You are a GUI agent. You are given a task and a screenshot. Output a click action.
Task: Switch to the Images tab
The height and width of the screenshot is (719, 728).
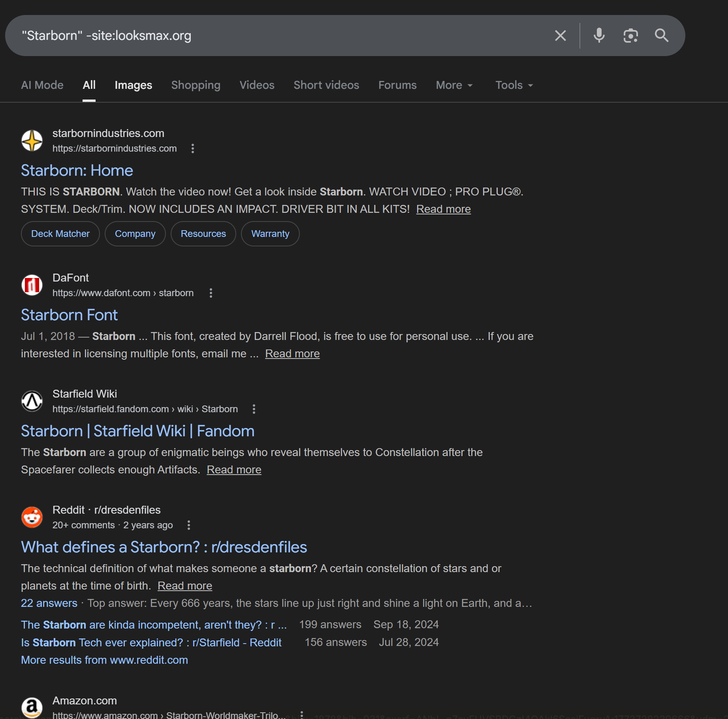click(x=134, y=85)
